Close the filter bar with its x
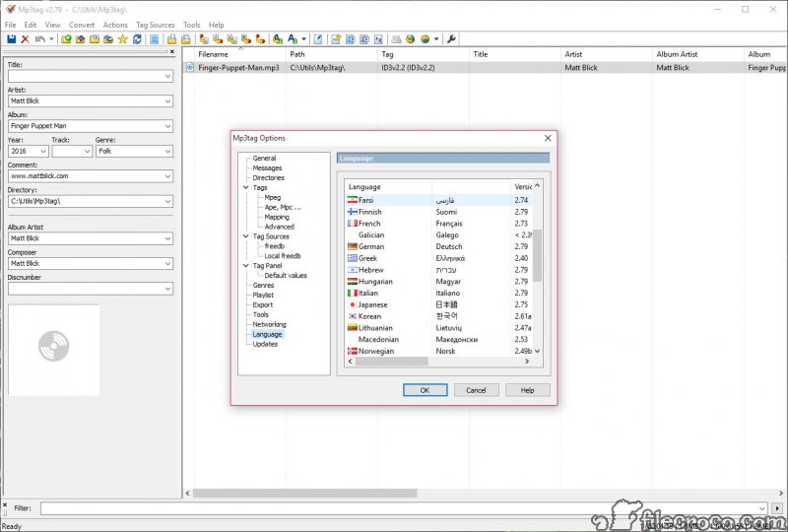Viewport: 788px width, 532px height. pos(5,504)
